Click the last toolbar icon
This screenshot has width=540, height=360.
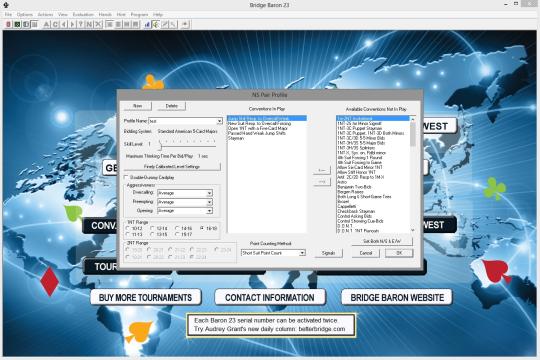pos(185,24)
